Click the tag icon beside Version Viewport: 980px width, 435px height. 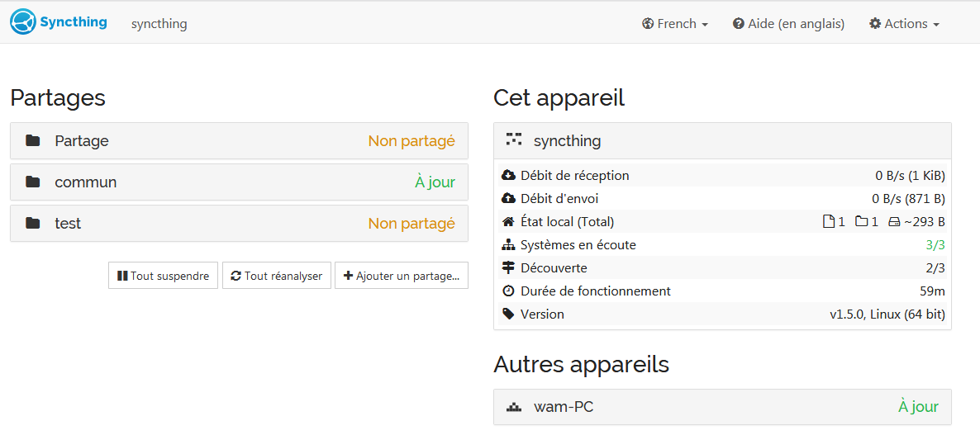(509, 314)
